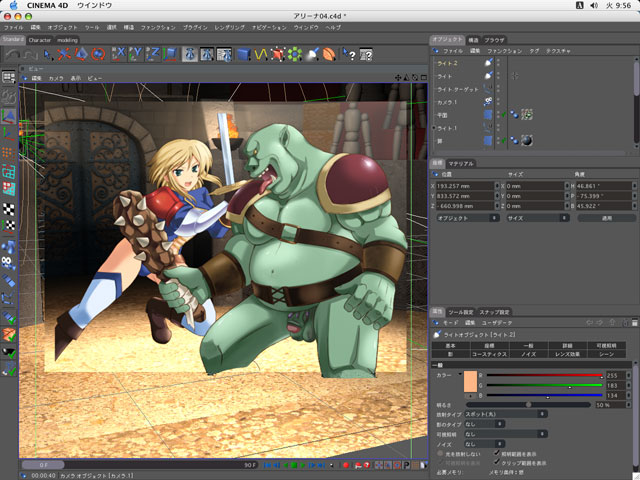The height and width of the screenshot is (480, 640).
Task: Click the texture tag on 平面 object
Action: coord(527,115)
